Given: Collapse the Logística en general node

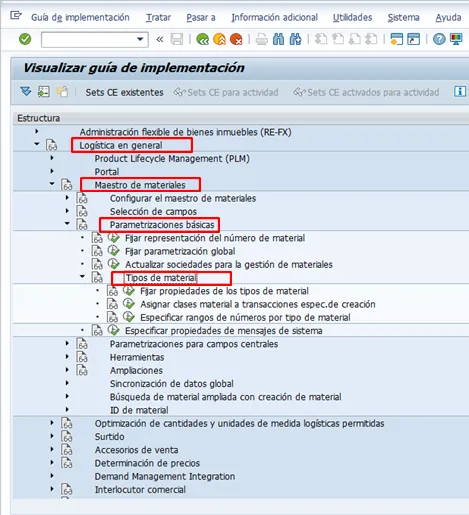Looking at the screenshot, I should coord(37,144).
